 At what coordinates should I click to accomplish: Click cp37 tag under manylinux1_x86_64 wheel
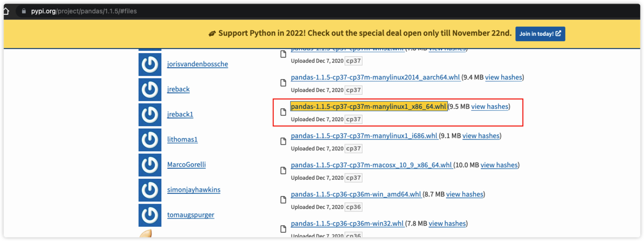coord(354,119)
